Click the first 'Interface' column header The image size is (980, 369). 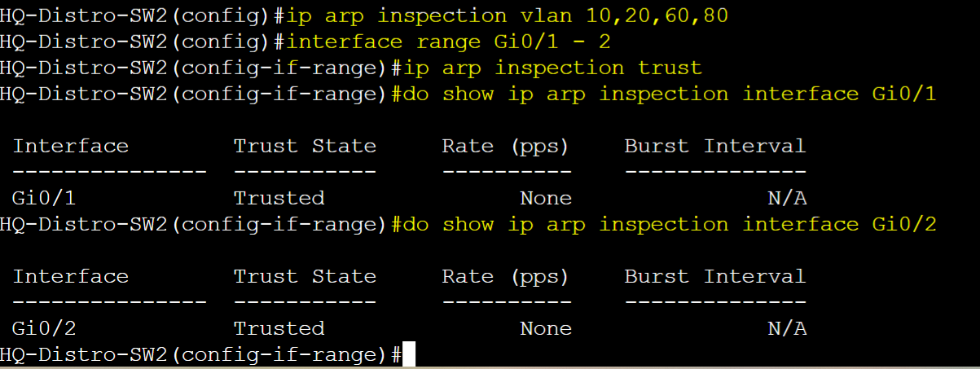point(71,146)
